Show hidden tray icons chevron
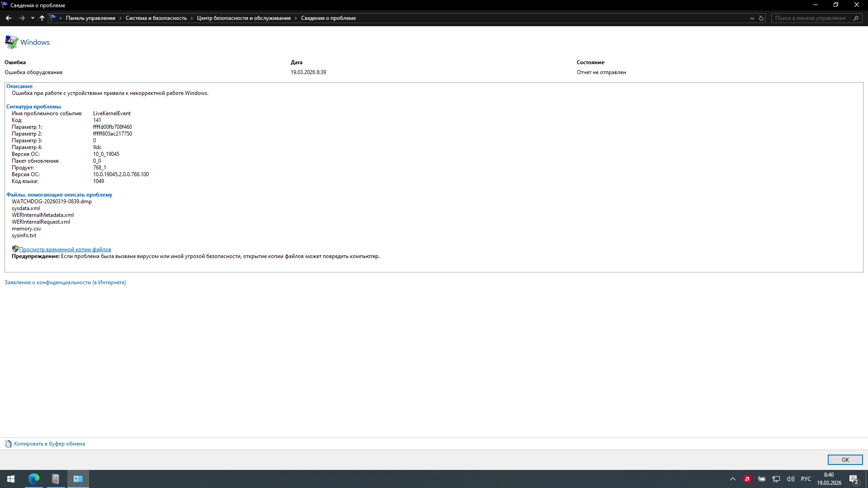This screenshot has width=868, height=488. (x=733, y=479)
